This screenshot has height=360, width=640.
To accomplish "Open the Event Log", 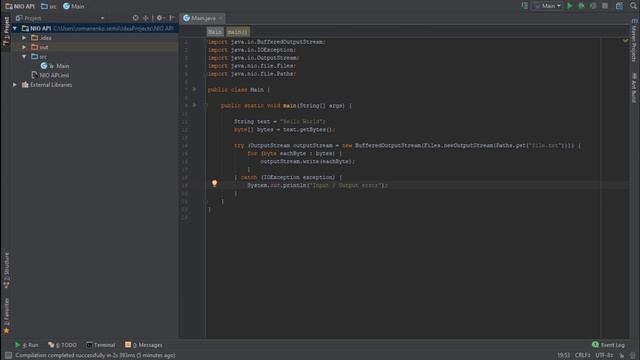I will pyautogui.click(x=608, y=345).
